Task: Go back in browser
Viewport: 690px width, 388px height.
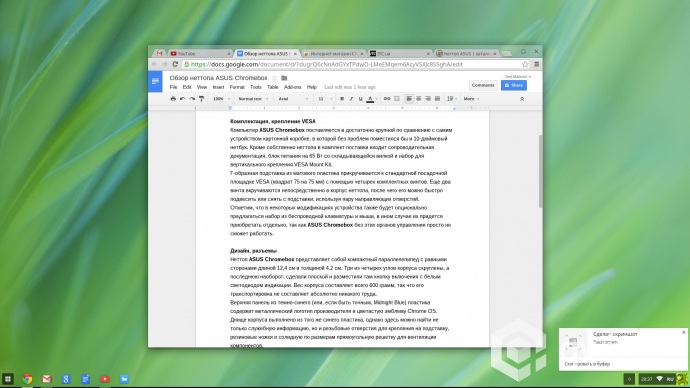Action: [154, 64]
